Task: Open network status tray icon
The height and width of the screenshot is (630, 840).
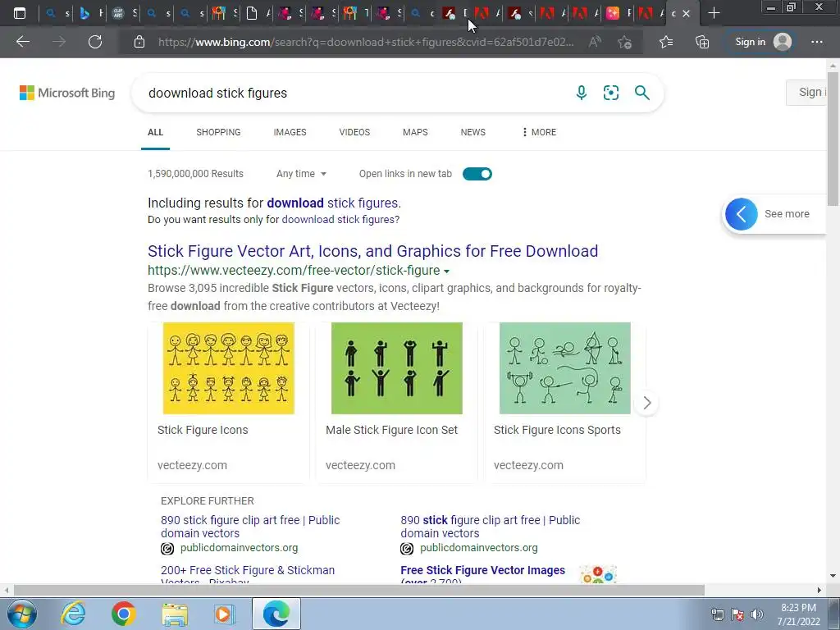Action: pyautogui.click(x=717, y=614)
